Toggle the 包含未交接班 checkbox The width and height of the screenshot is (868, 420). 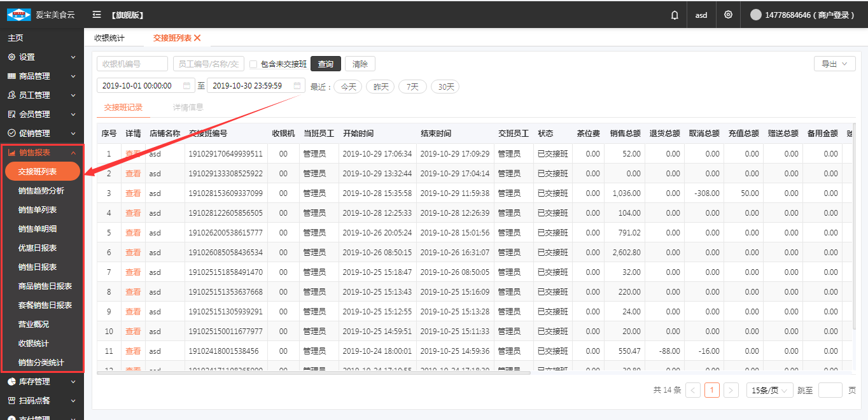tap(253, 64)
